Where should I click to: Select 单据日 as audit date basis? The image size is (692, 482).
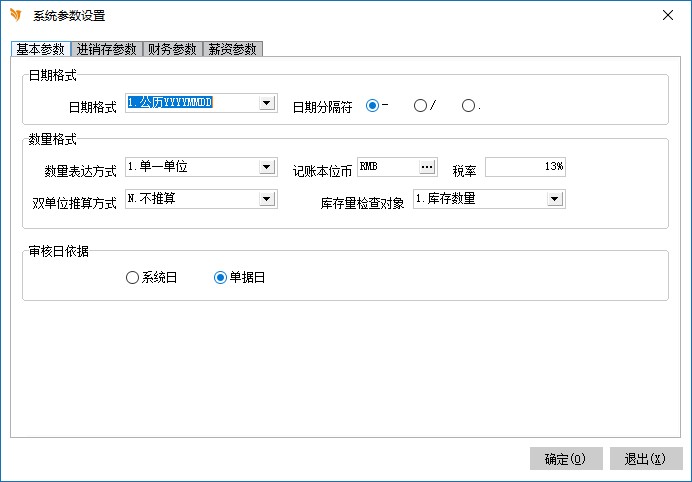coord(220,278)
